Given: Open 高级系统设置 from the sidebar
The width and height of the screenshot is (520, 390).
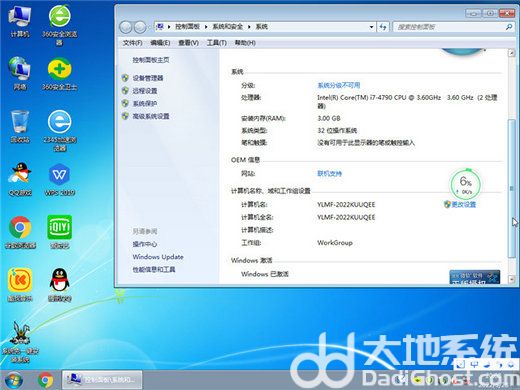Looking at the screenshot, I should click(151, 116).
